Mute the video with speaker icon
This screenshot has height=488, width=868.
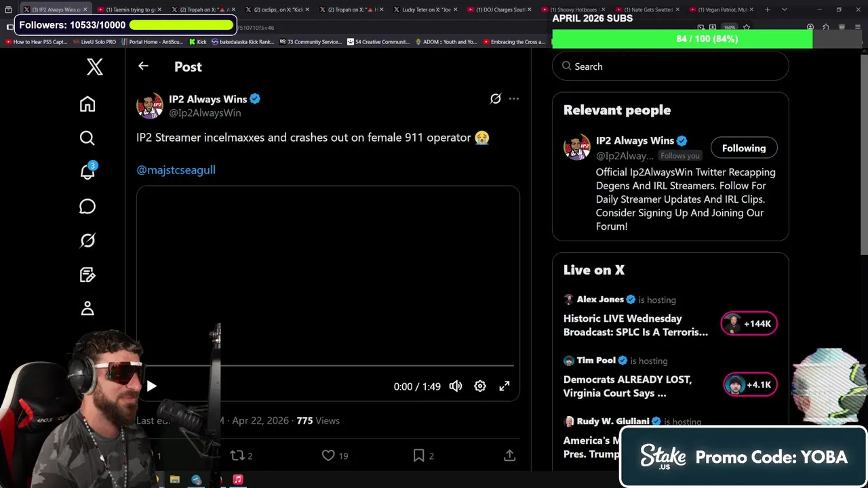(456, 386)
